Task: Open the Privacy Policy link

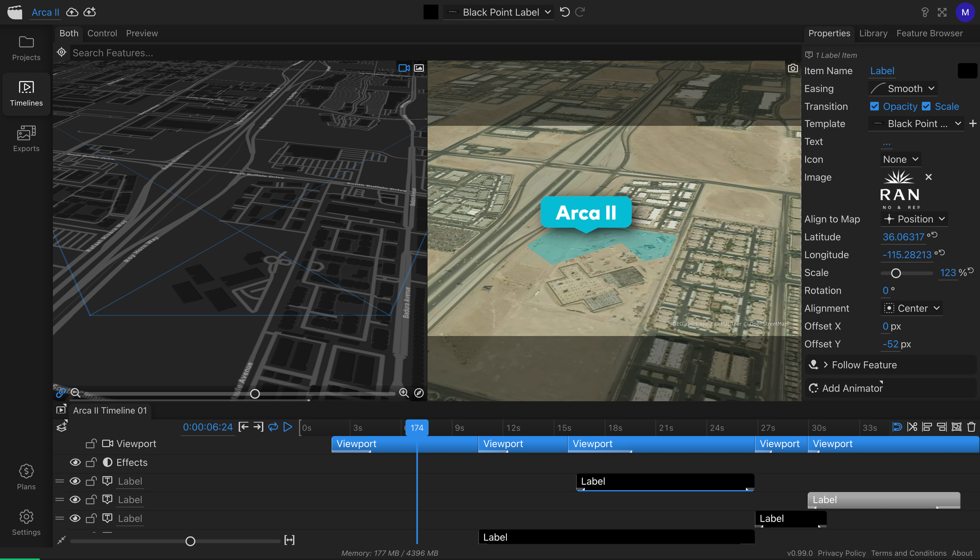Action: tap(842, 553)
